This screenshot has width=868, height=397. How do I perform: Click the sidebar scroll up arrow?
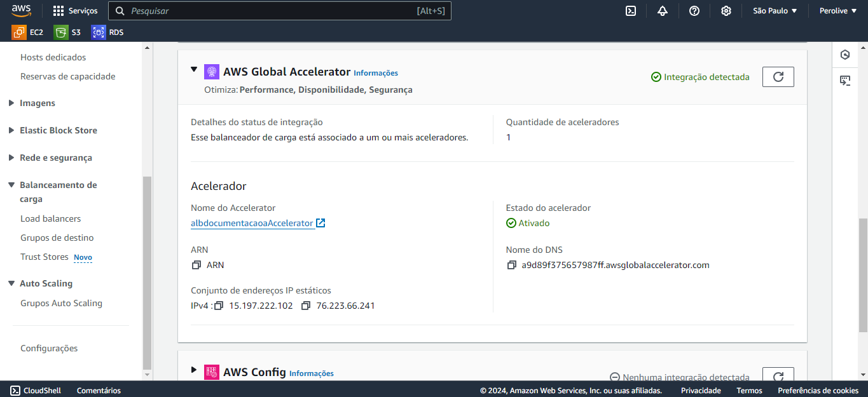click(x=148, y=48)
